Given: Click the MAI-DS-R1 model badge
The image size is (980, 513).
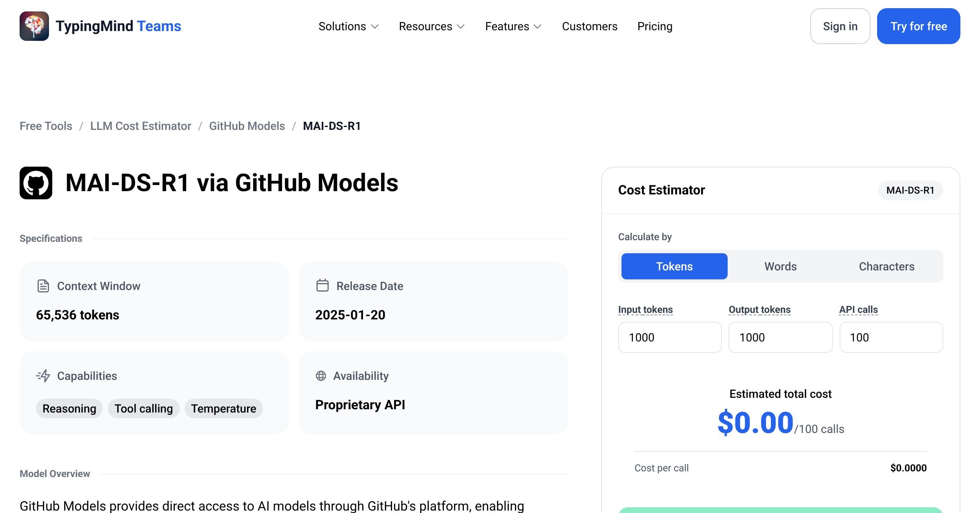Looking at the screenshot, I should 911,190.
